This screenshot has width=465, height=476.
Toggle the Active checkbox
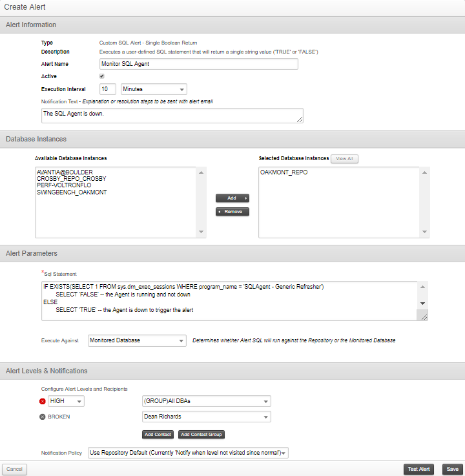point(102,76)
